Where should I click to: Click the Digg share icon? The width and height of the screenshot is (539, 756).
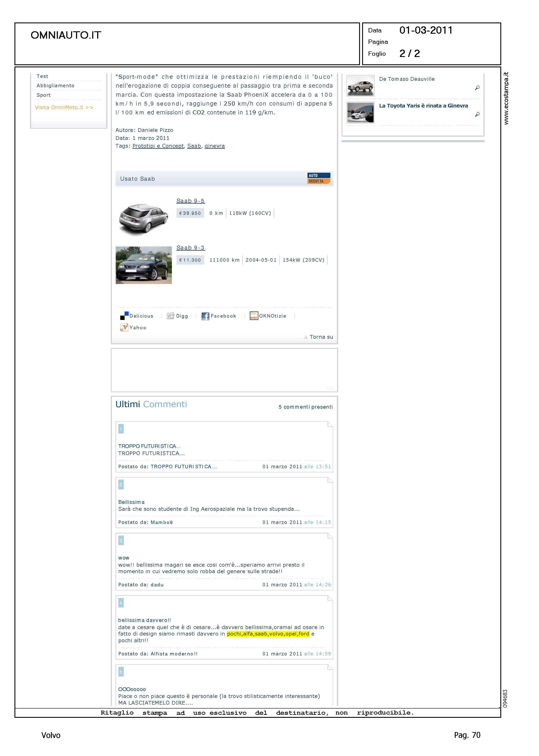pyautogui.click(x=170, y=316)
